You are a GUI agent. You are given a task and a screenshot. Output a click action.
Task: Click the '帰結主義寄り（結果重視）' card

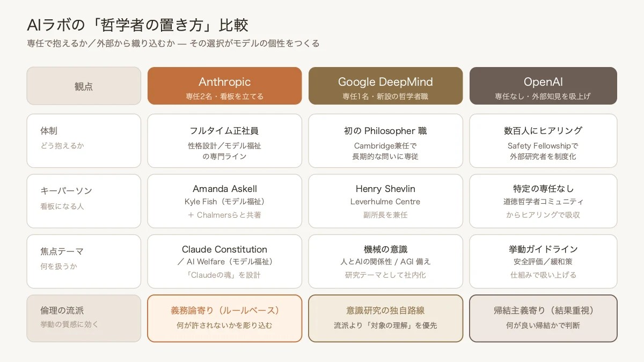[x=543, y=318]
